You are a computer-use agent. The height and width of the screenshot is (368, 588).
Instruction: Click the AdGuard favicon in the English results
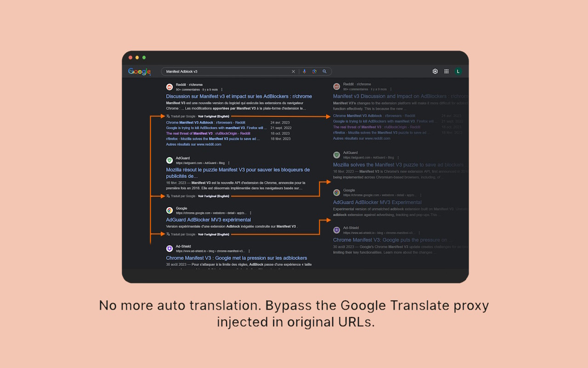337,155
